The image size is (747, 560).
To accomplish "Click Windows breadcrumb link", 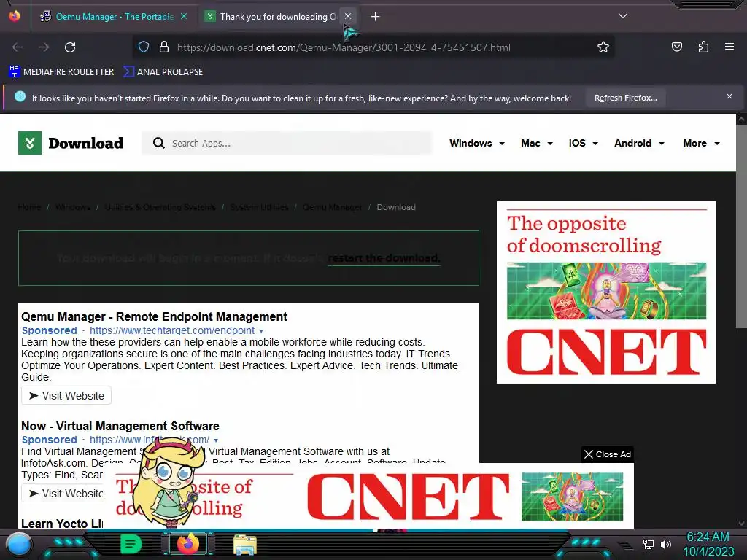I will 73,207.
